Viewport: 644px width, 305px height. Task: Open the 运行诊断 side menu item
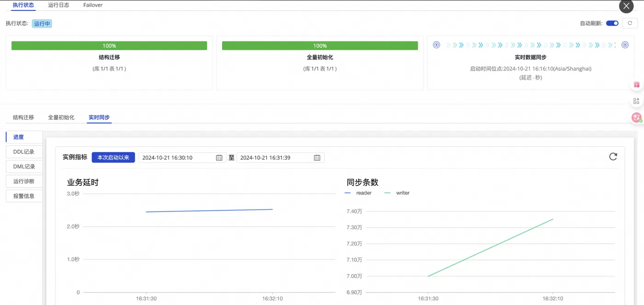24,181
